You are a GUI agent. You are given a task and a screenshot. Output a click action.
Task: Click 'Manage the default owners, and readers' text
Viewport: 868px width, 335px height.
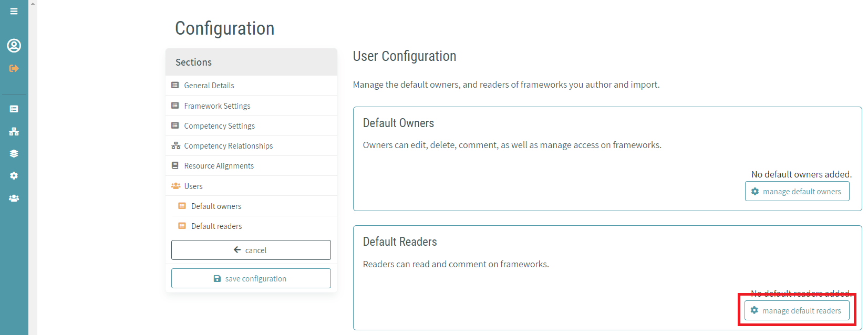[x=507, y=85]
